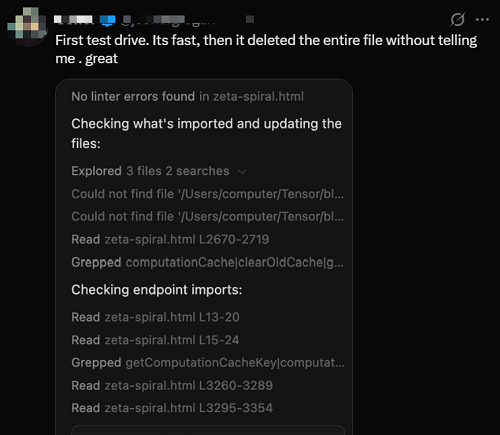
Task: Click the tweet text about test drive
Action: point(266,49)
